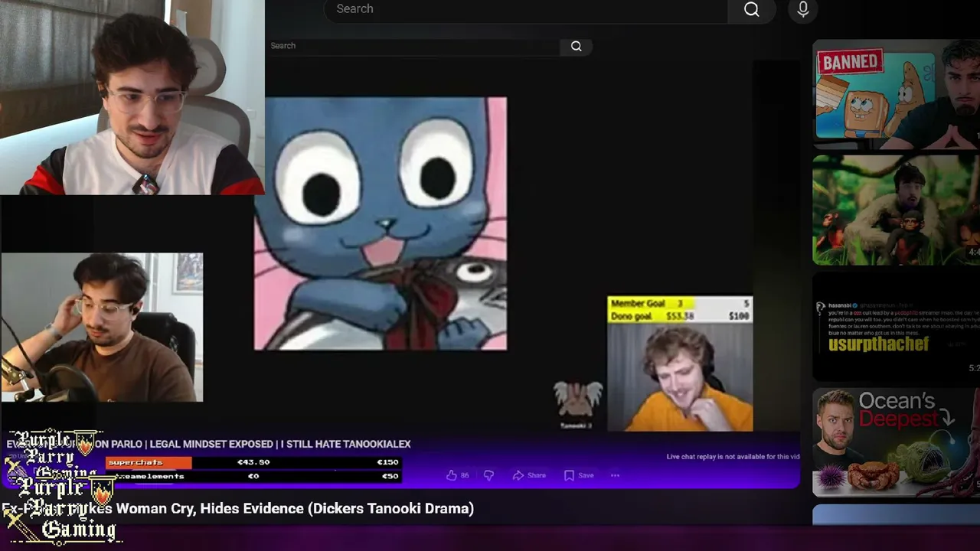Open the usurpthachef video thumbnail
This screenshot has width=980, height=551.
click(x=896, y=326)
